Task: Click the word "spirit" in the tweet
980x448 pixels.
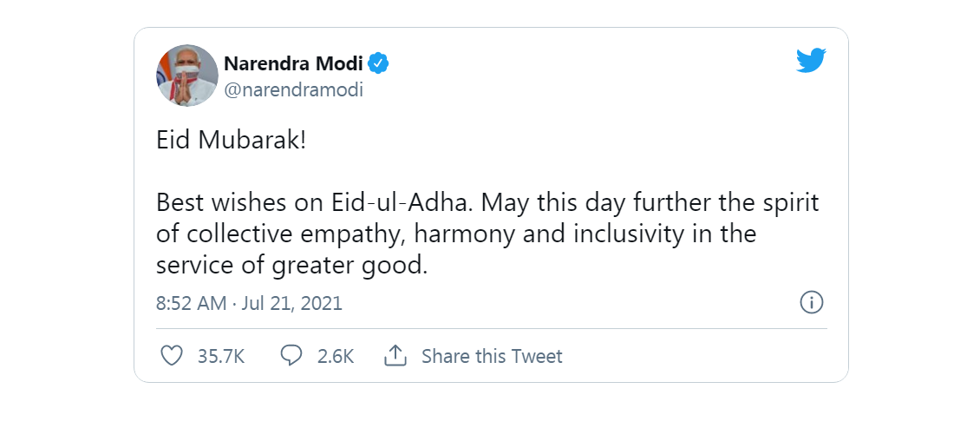Action: [792, 203]
